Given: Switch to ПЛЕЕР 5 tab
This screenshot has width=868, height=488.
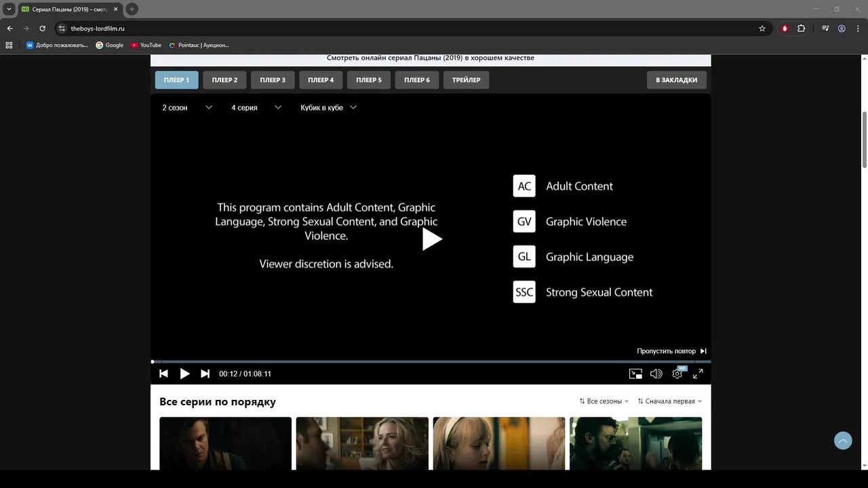Looking at the screenshot, I should [369, 80].
